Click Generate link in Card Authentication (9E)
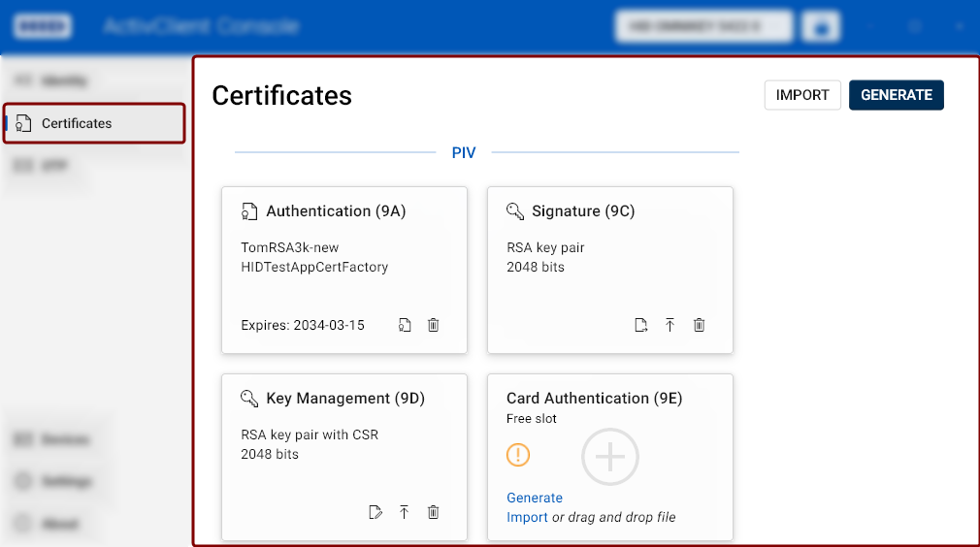The width and height of the screenshot is (980, 547). (x=535, y=498)
